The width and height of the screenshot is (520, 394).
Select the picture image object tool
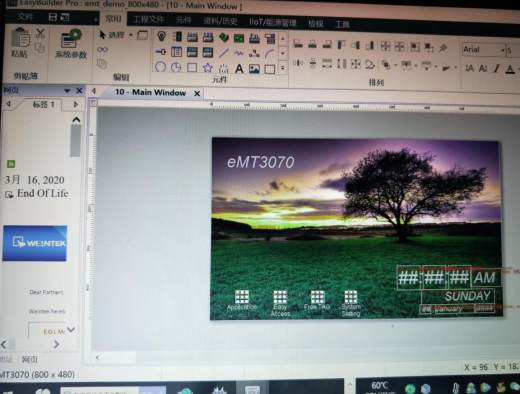coord(254,69)
